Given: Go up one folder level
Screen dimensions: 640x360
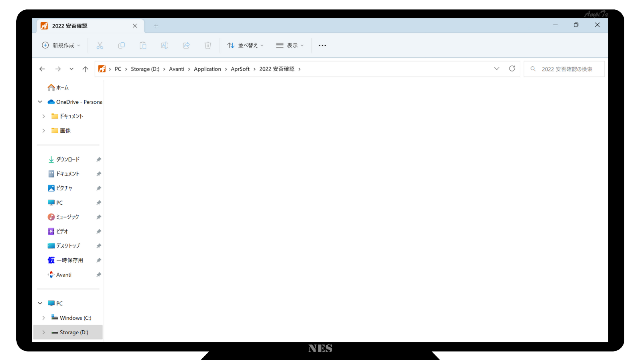Looking at the screenshot, I should point(85,69).
